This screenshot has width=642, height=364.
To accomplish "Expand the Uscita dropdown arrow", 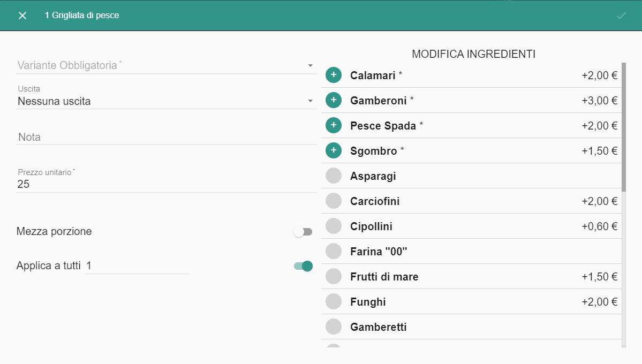I will (x=311, y=101).
